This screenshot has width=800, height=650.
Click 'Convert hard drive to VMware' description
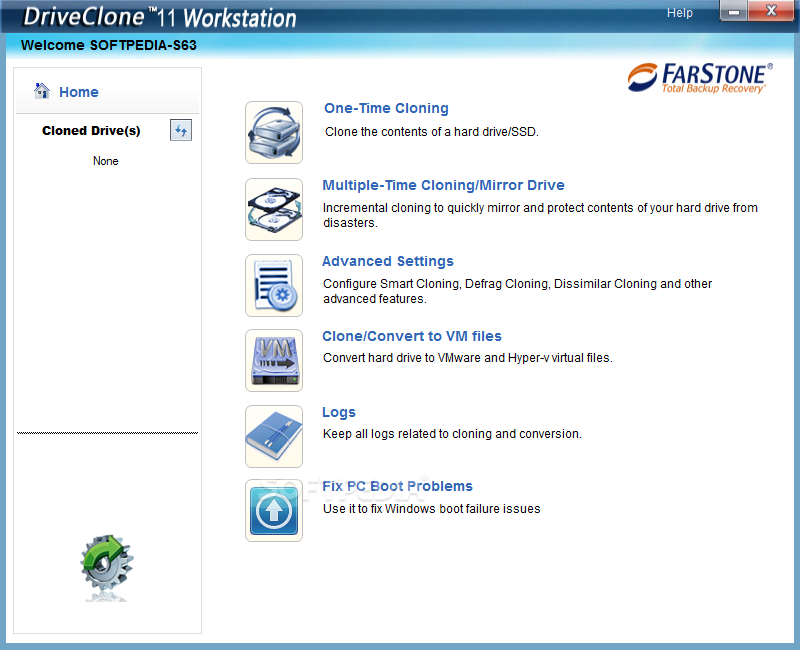(467, 358)
